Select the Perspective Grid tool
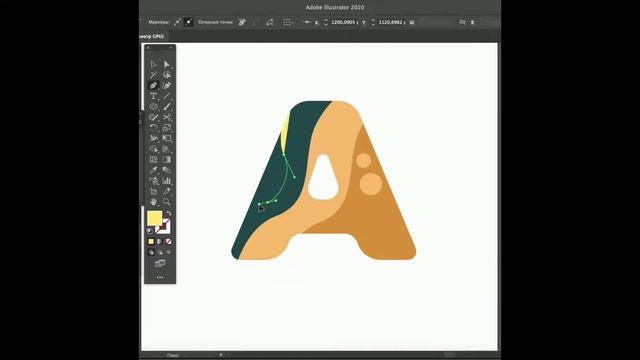Screen dimensions: 640x360 click(x=167, y=149)
